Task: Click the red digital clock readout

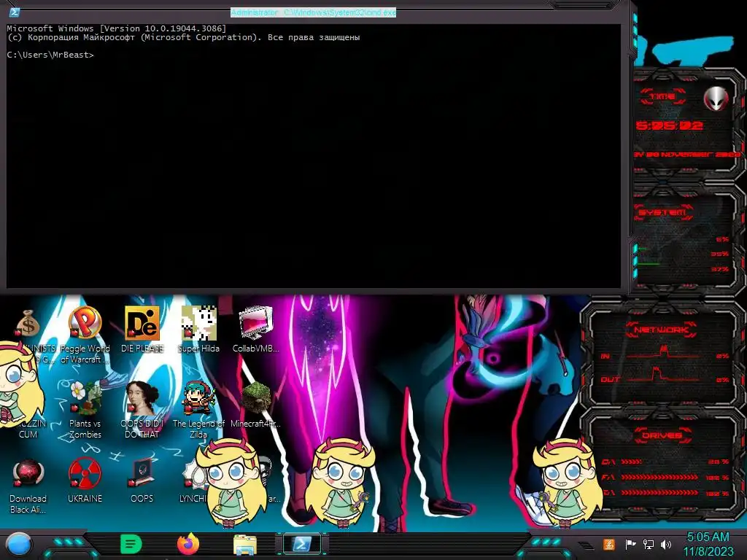Action: coord(670,125)
